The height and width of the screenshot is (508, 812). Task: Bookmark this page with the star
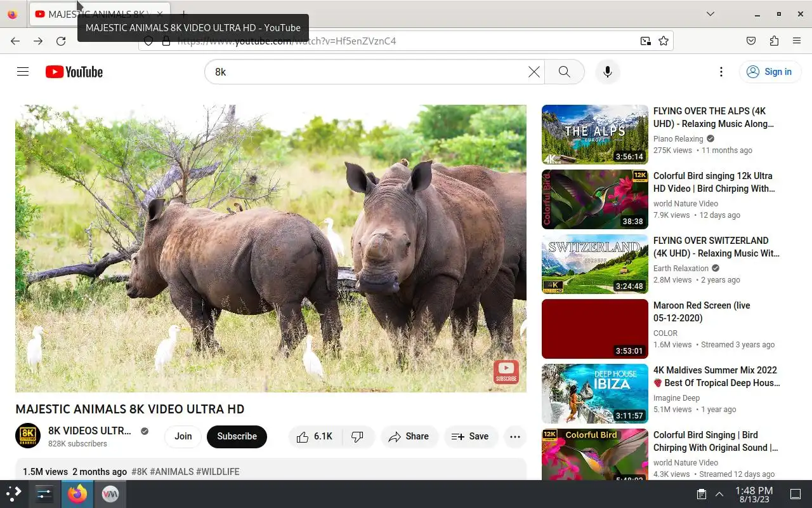point(664,41)
